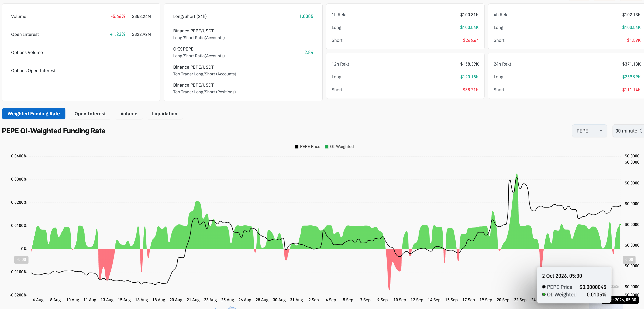
Task: Click the black PEPE Price legend swatch
Action: point(297,147)
